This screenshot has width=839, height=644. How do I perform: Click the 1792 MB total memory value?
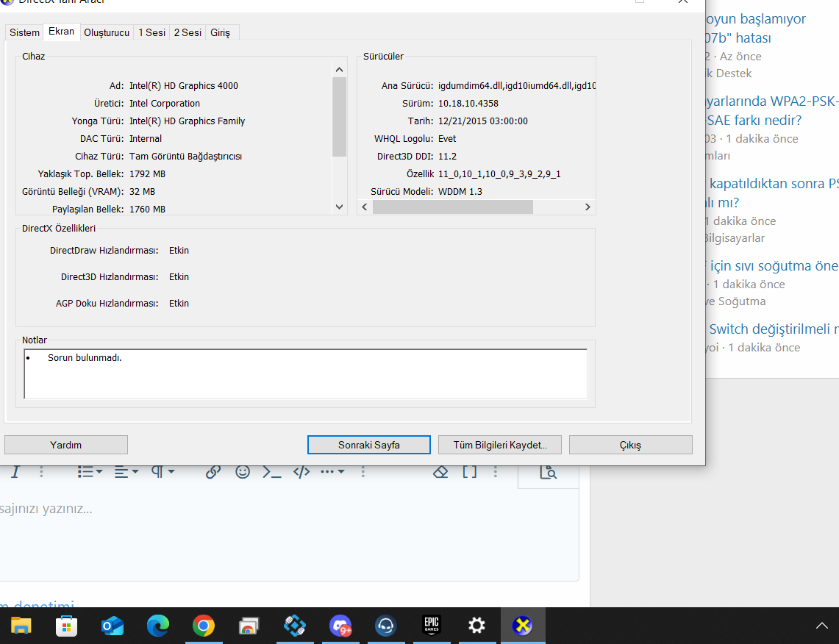coord(147,173)
